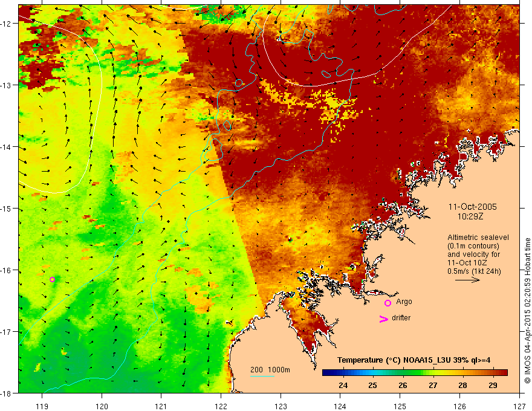Click the cyan isobath legend line

click(x=262, y=376)
